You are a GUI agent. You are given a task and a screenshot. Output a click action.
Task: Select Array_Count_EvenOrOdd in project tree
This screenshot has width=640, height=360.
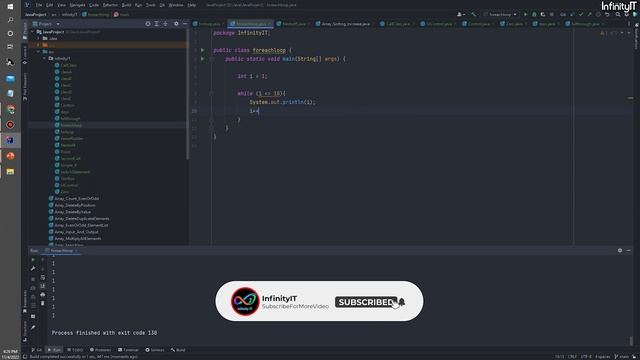click(76, 198)
